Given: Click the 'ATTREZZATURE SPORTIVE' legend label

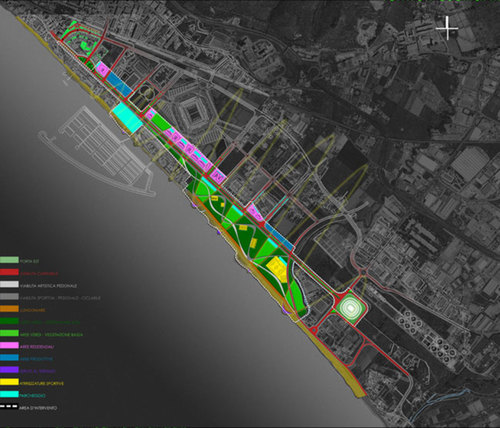Looking at the screenshot, I should click(42, 384).
